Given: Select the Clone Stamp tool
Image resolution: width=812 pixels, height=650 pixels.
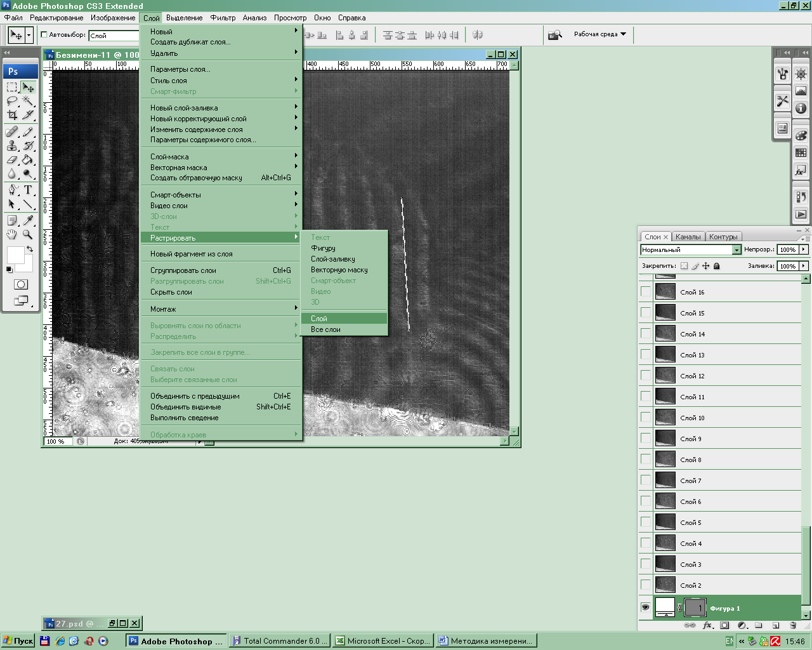Looking at the screenshot, I should 12,146.
